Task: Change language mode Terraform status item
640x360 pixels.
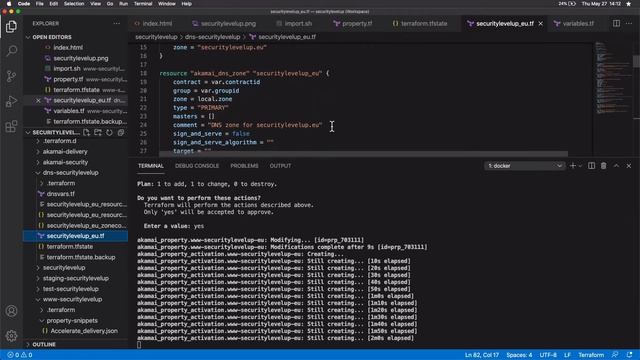Action: [591, 355]
